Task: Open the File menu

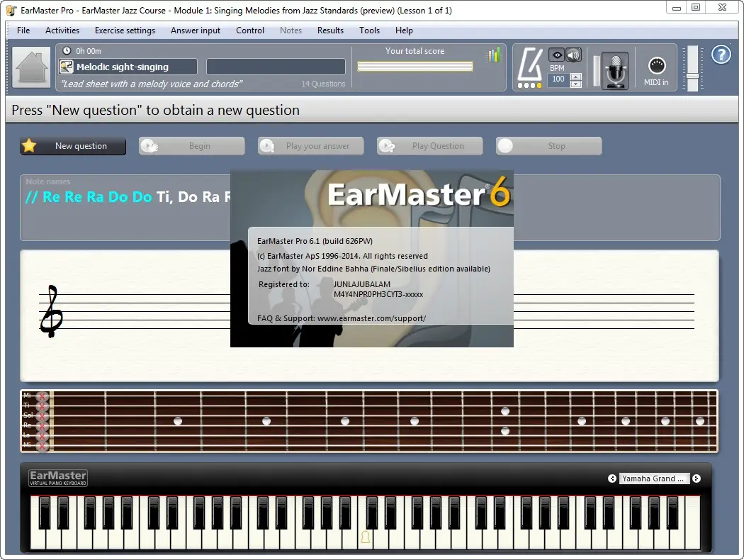Action: [23, 30]
